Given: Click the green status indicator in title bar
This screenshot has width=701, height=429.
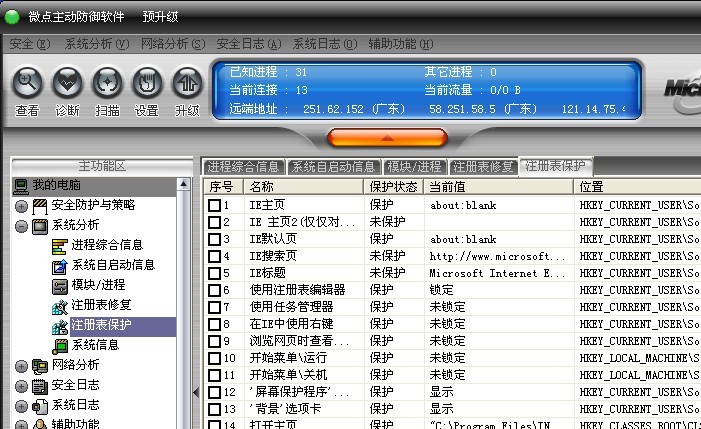Looking at the screenshot, I should click(12, 17).
